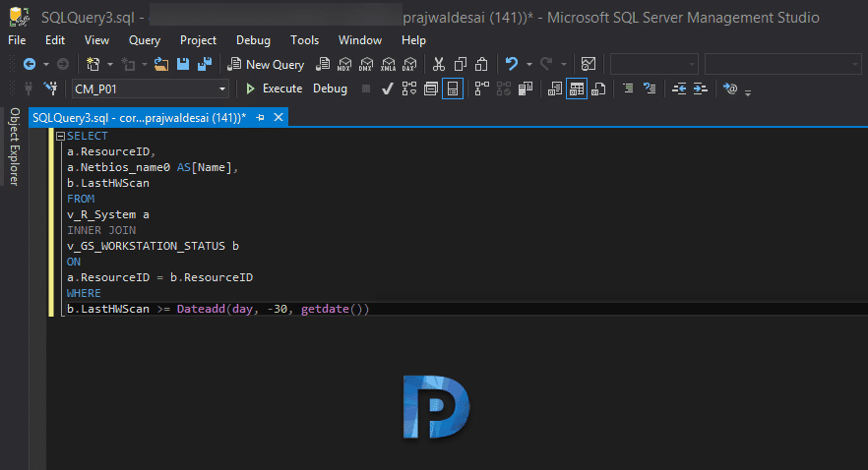Viewport: 868px width, 470px height.
Task: Open the toolbar overflow options dropdown
Action: [x=748, y=92]
